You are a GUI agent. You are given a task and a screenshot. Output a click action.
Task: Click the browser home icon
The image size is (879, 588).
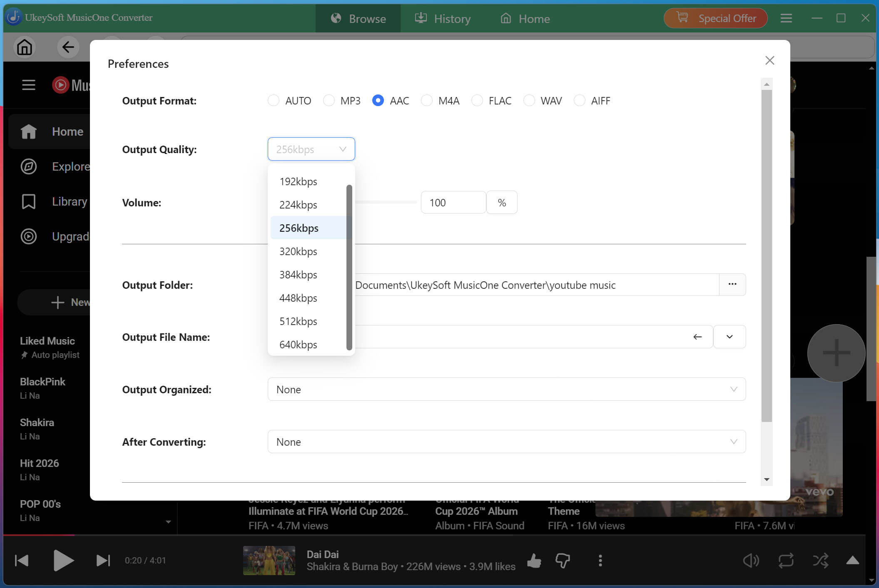25,47
